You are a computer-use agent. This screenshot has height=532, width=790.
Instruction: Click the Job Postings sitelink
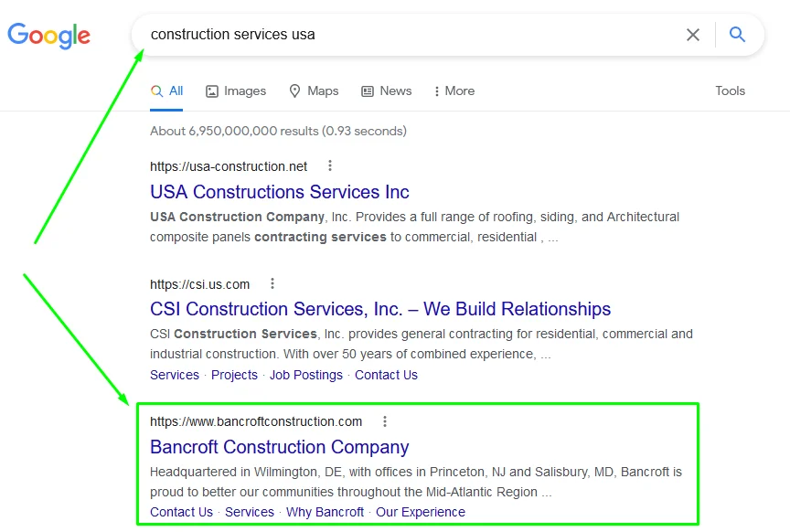pos(306,375)
